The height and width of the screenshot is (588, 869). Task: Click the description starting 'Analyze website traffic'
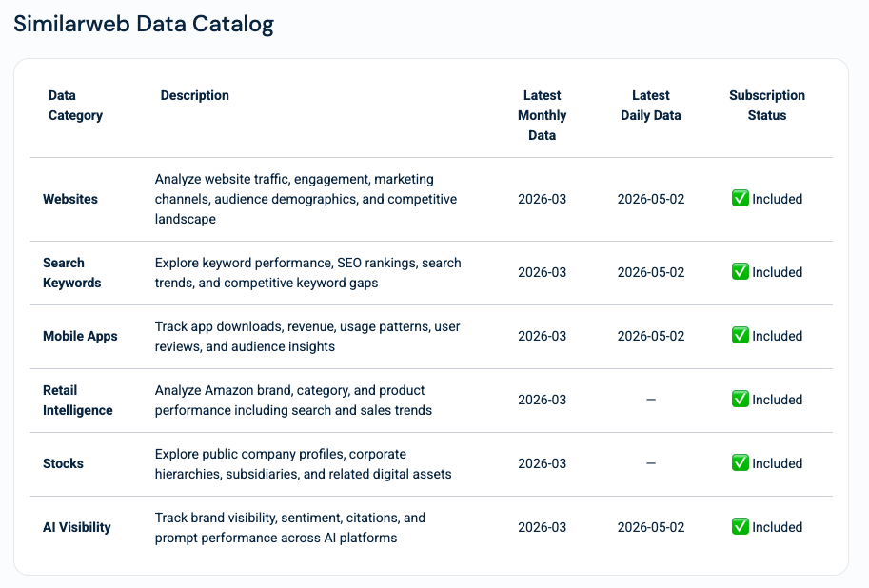coord(306,199)
